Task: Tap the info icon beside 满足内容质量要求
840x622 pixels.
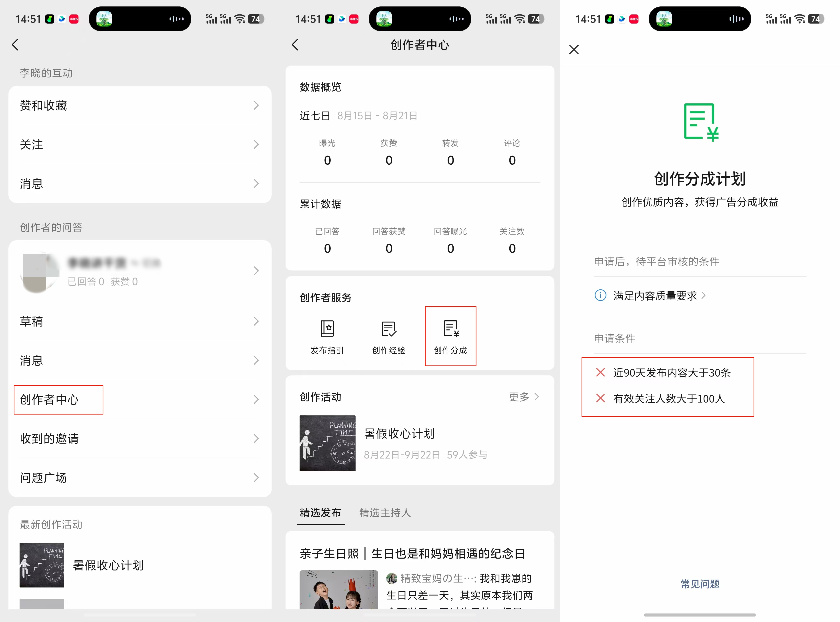Action: pos(600,296)
